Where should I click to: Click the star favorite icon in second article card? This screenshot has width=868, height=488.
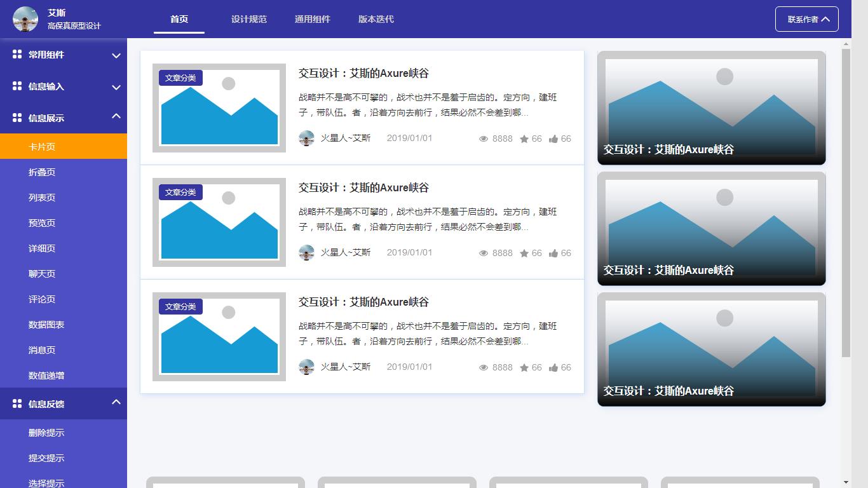click(524, 253)
